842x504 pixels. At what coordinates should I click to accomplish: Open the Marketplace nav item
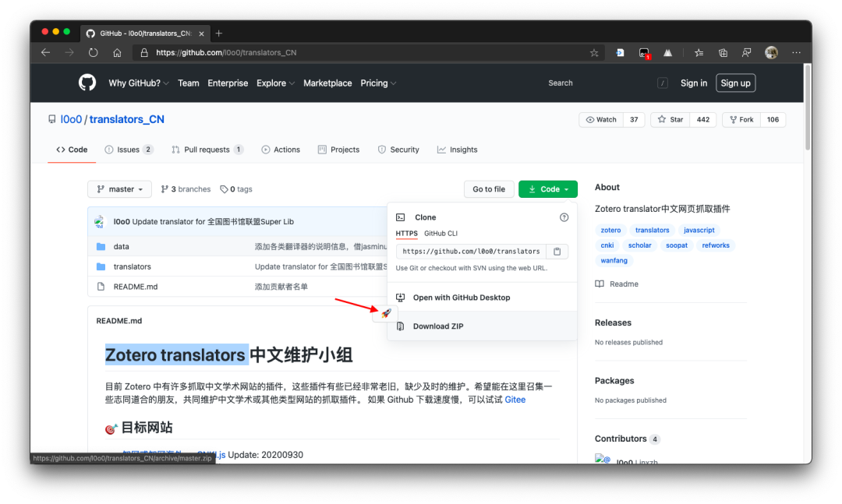(x=327, y=83)
